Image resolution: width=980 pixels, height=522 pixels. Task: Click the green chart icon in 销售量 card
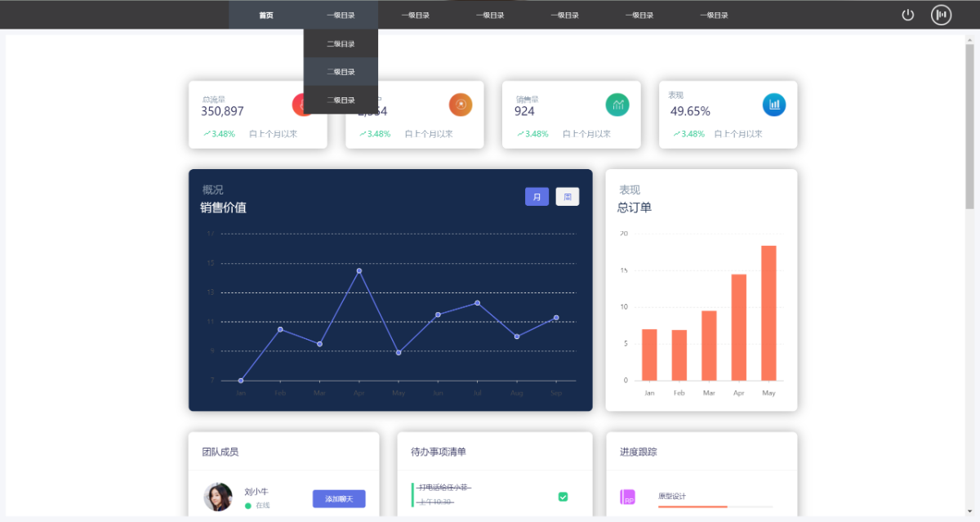617,105
